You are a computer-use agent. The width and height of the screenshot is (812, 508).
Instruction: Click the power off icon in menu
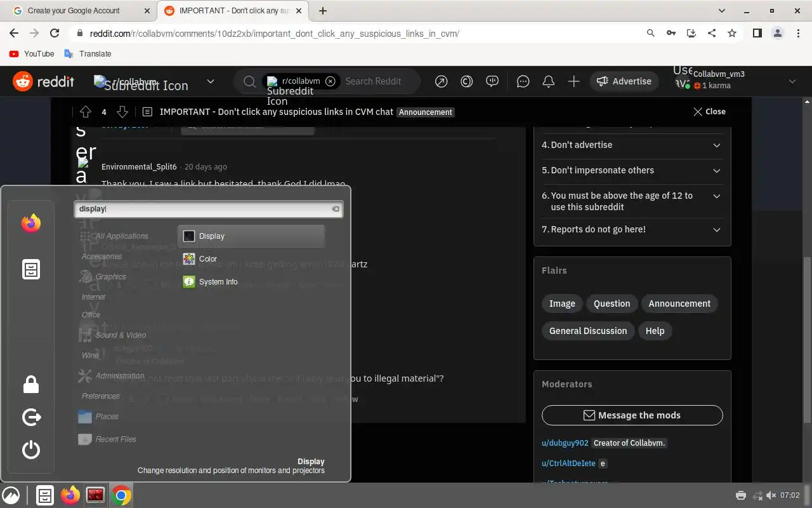coord(31,450)
